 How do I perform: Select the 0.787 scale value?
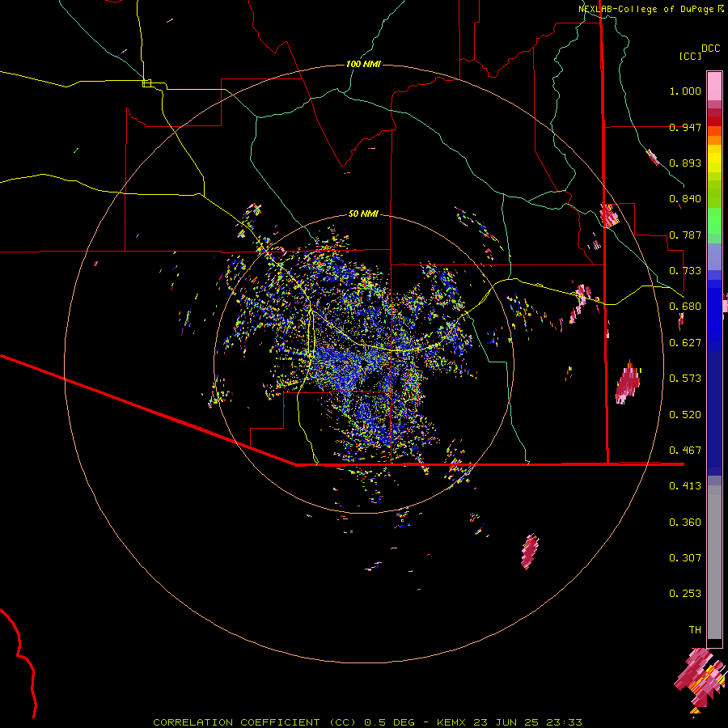(685, 235)
